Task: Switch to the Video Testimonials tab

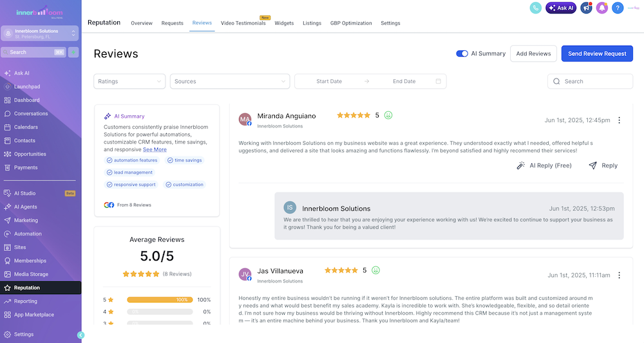Action: click(x=243, y=23)
